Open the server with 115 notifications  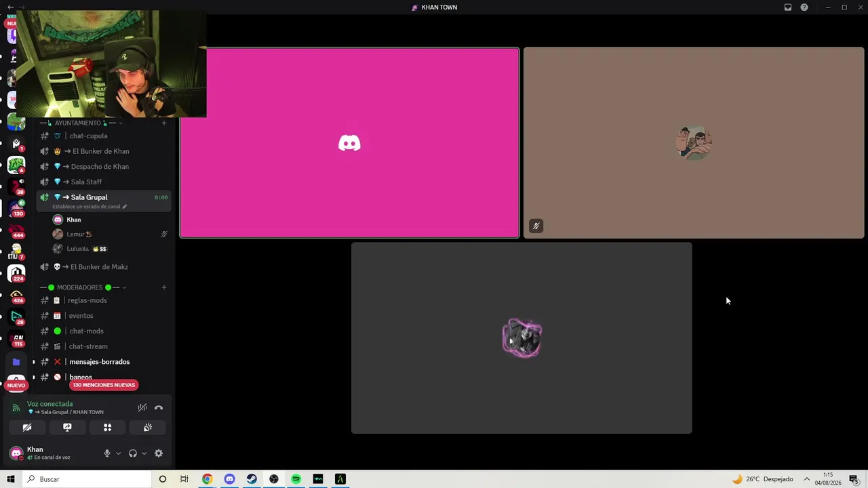(x=16, y=339)
